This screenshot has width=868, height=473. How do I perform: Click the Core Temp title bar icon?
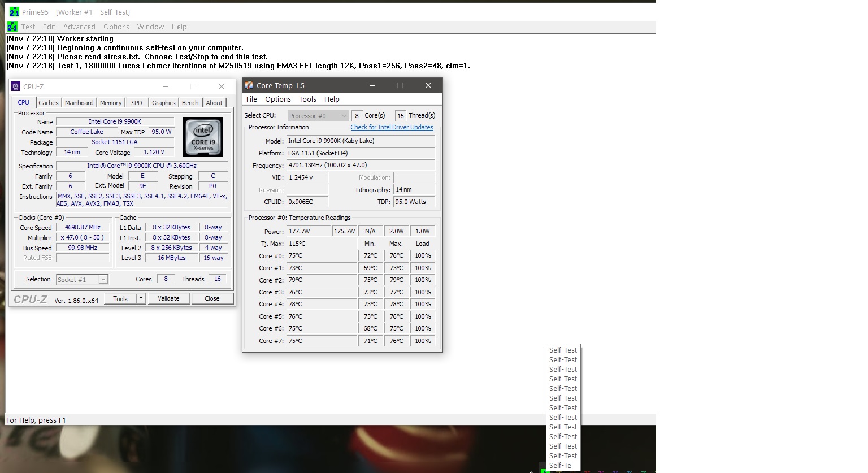tap(249, 85)
